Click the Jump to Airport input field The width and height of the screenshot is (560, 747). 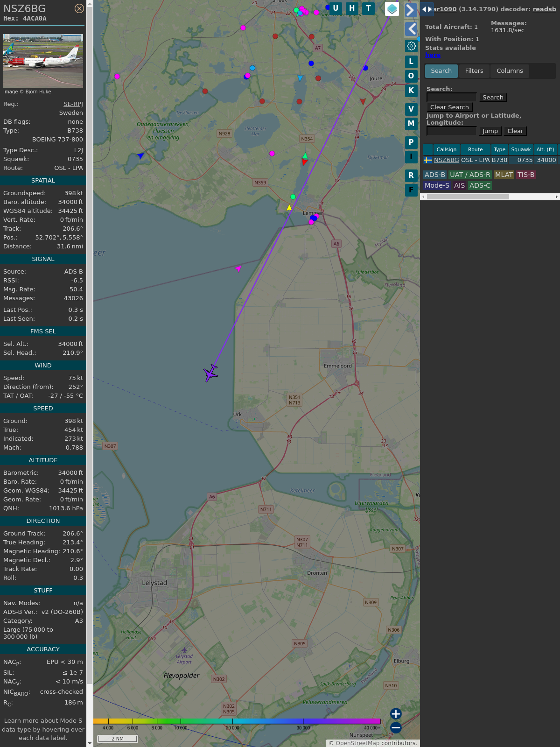coord(451,131)
